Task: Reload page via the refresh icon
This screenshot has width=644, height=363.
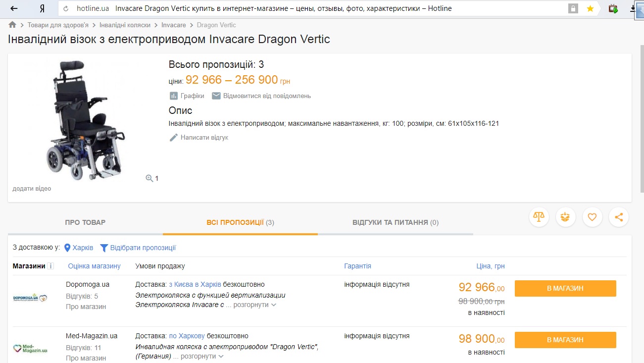Action: coord(66,8)
